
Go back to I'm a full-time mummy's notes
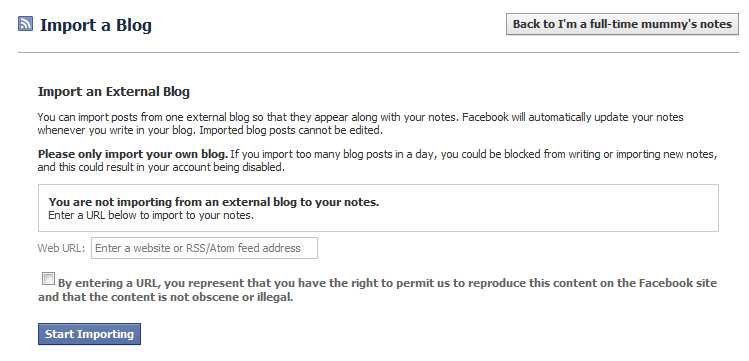tap(622, 24)
